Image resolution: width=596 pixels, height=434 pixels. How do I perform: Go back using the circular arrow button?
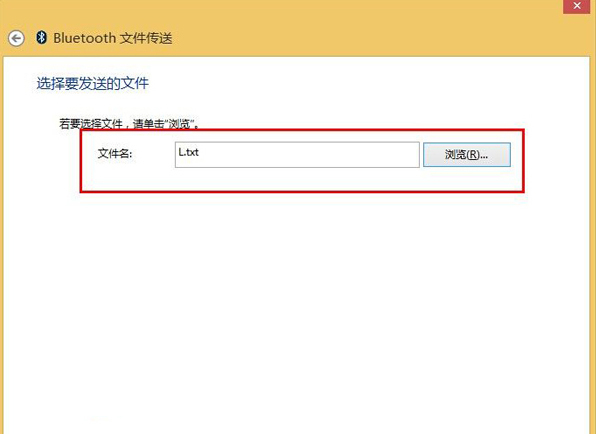pyautogui.click(x=16, y=38)
